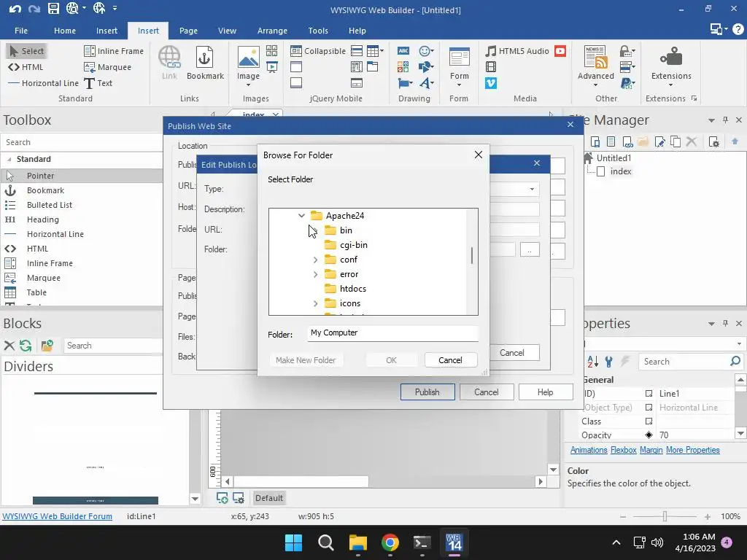The width and height of the screenshot is (747, 560).
Task: Open Google Chrome from taskbar
Action: (390, 542)
